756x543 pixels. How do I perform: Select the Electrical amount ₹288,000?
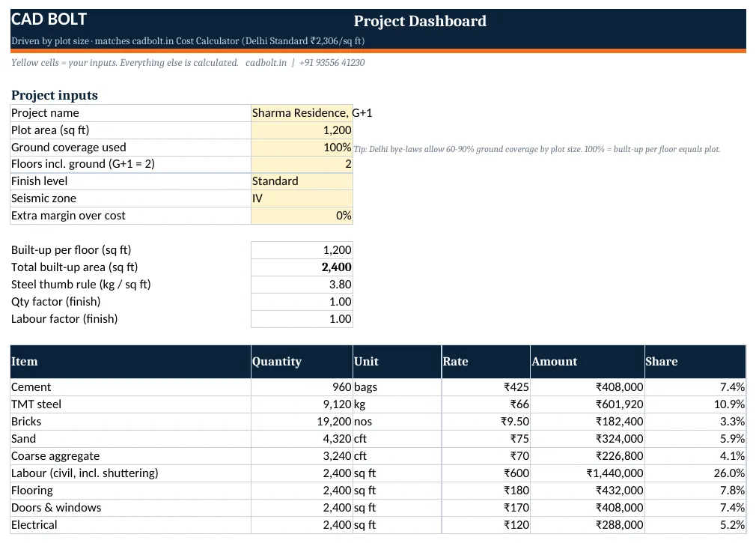(x=588, y=525)
